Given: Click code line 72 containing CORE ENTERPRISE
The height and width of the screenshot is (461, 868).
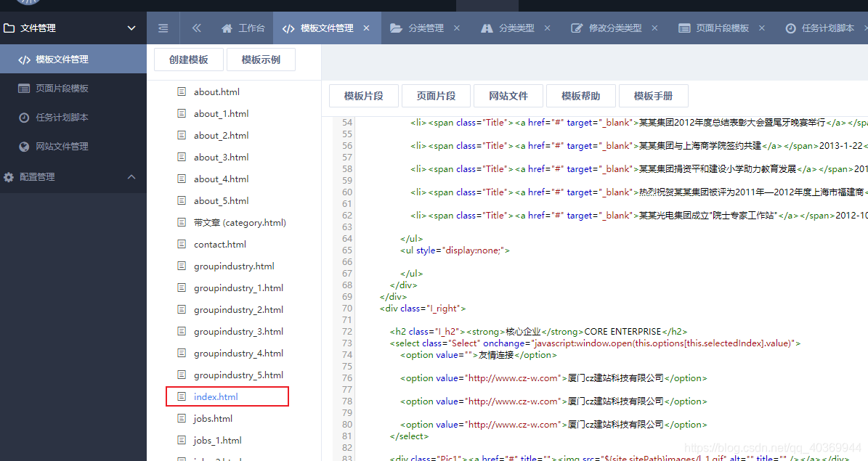Looking at the screenshot, I should 539,332.
